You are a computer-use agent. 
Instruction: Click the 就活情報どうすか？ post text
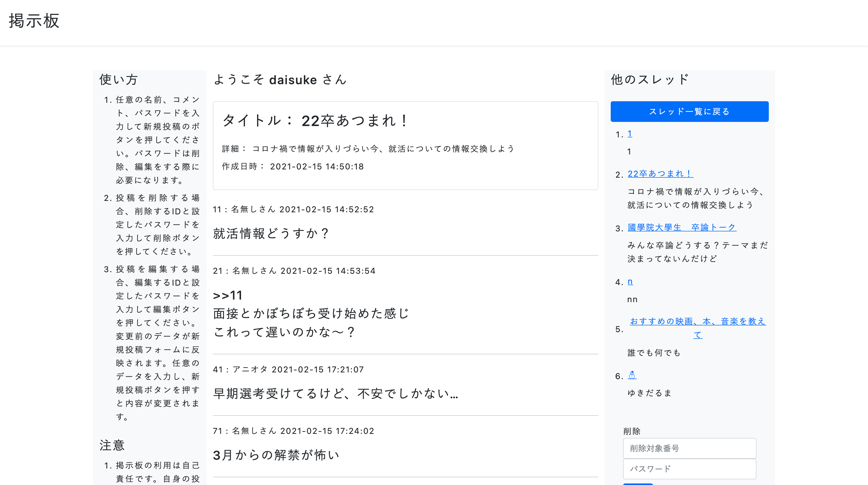click(270, 233)
